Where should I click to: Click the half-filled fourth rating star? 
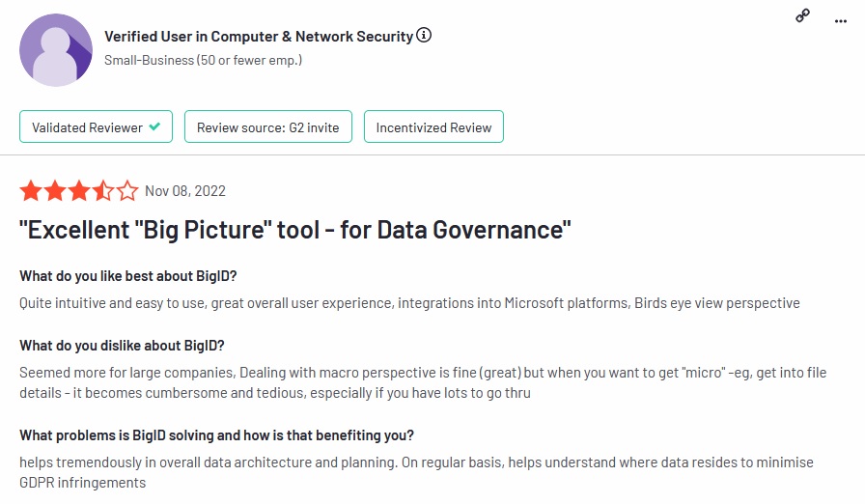(103, 190)
